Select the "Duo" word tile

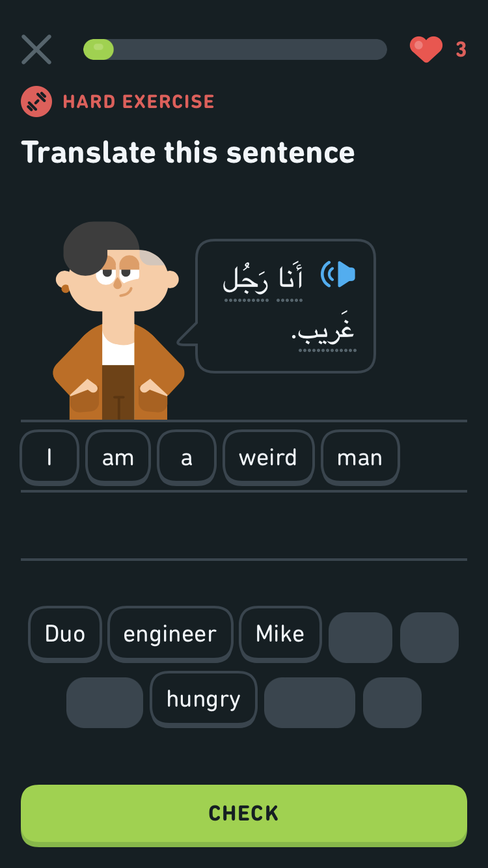tap(65, 634)
